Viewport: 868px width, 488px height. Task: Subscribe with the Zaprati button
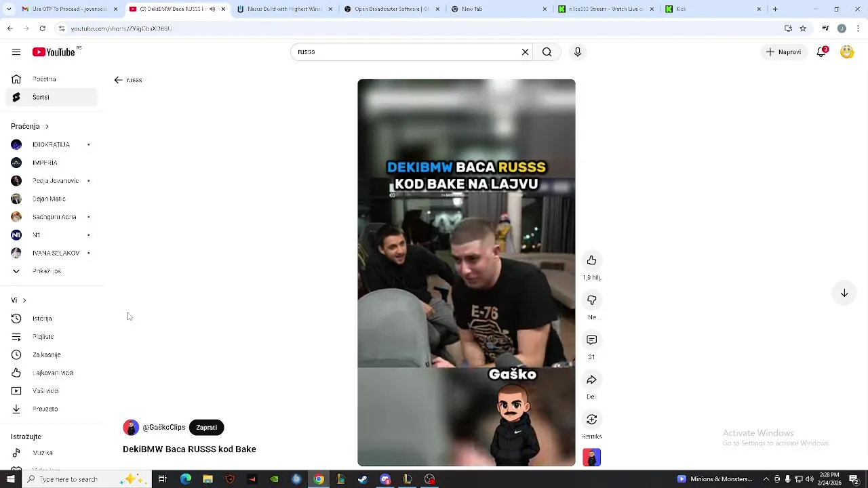[x=206, y=428]
